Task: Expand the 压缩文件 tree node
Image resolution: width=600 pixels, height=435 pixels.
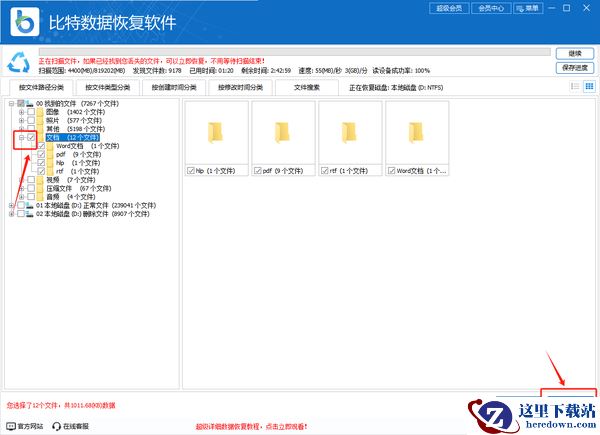Action: 21,188
